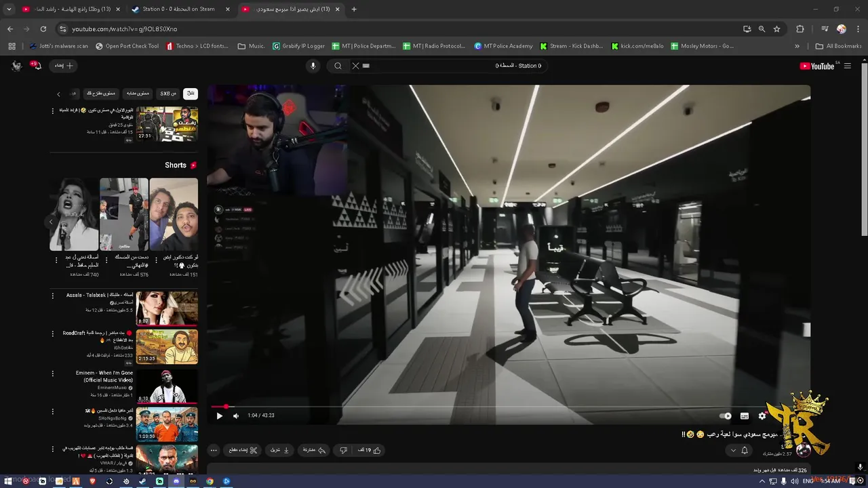Open Eminem - When I'm Gone video title
The height and width of the screenshot is (488, 868).
tap(104, 376)
